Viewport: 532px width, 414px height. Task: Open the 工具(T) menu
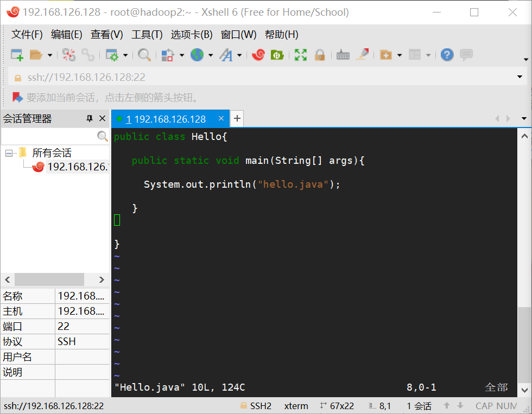click(147, 35)
